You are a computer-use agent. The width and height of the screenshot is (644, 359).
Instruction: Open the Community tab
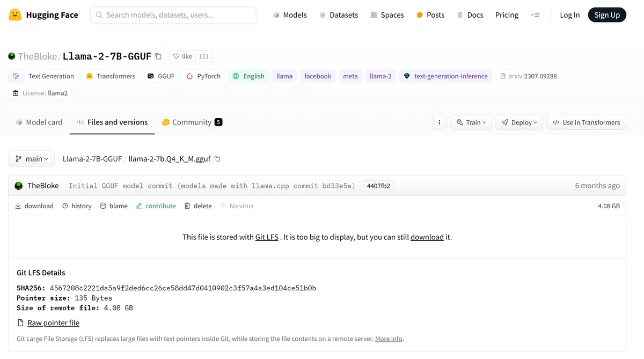(x=192, y=122)
